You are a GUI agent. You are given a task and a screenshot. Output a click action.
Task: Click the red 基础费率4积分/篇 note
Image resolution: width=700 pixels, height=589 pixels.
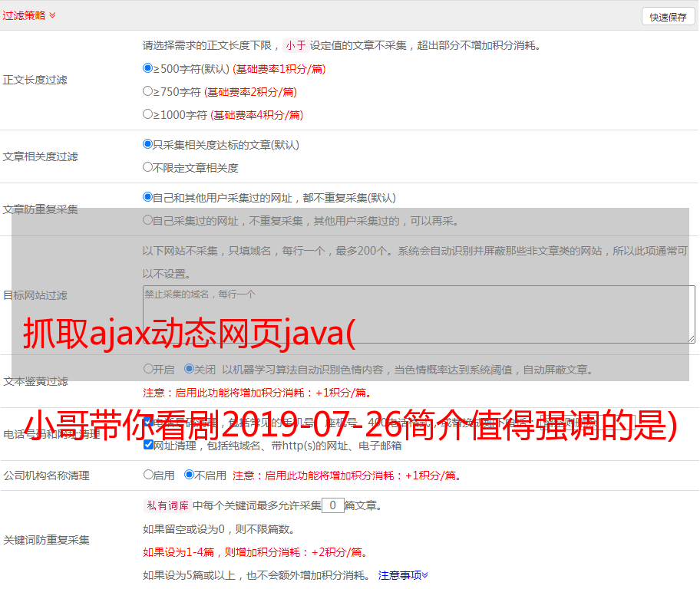257,115
